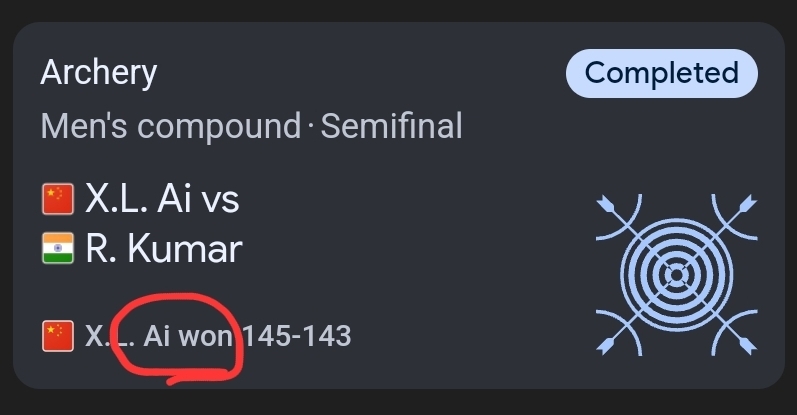The width and height of the screenshot is (797, 415).
Task: Open the Archery heading
Action: click(x=99, y=73)
